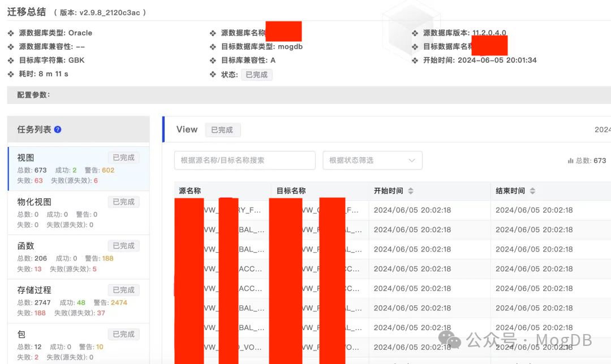Click 已完成 status badge beside View title
The height and width of the screenshot is (364, 611).
pos(222,130)
